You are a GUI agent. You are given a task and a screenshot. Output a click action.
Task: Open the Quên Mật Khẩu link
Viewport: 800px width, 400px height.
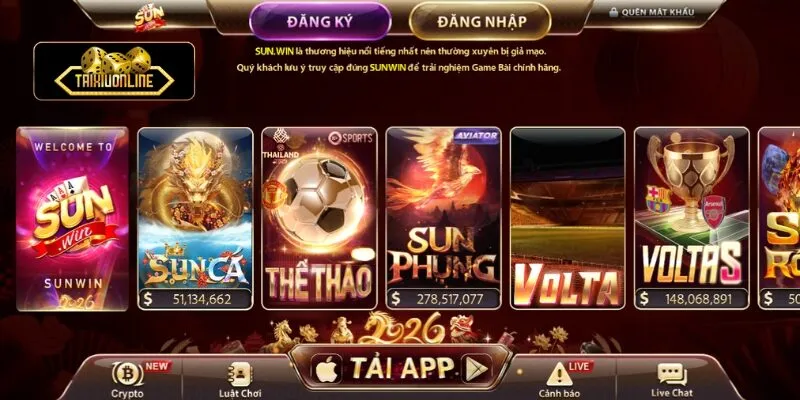click(658, 12)
